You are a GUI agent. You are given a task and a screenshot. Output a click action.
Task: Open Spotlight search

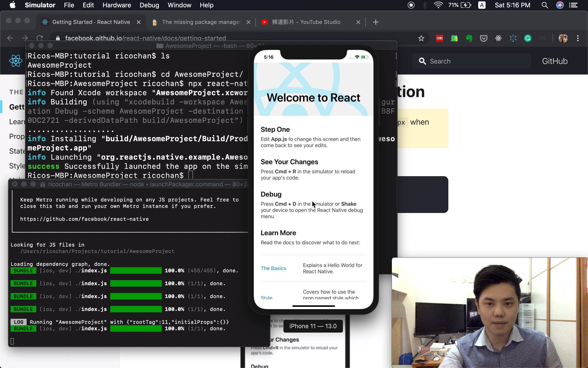pos(545,5)
